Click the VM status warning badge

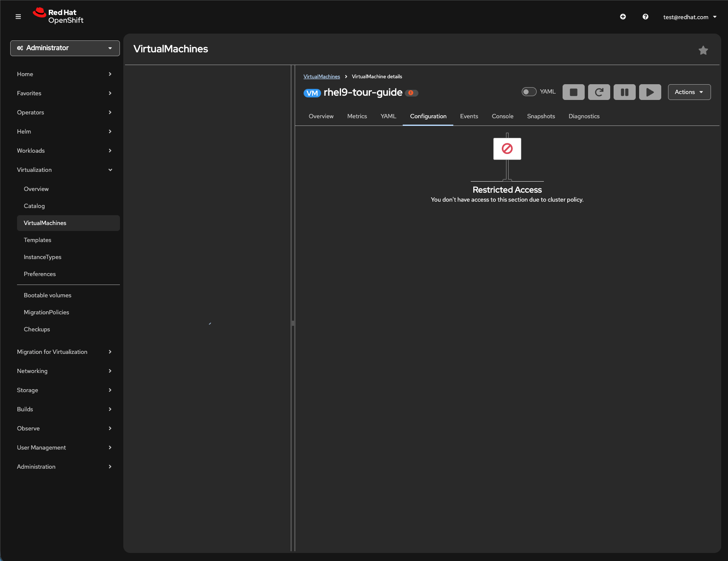(x=411, y=93)
